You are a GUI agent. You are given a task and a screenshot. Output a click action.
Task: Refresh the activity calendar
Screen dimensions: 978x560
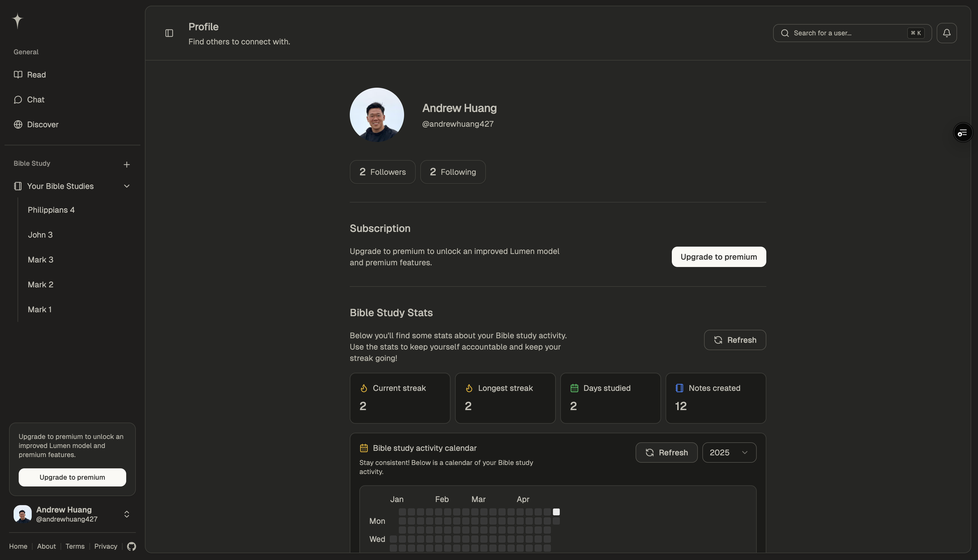(666, 452)
